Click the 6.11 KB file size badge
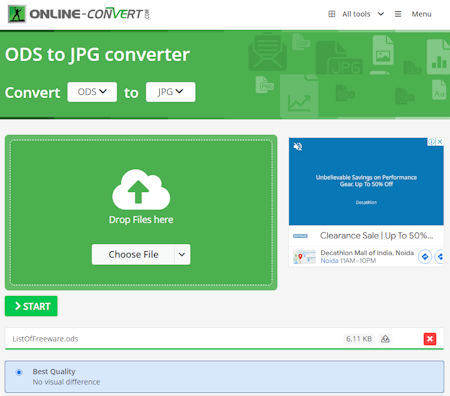Image resolution: width=450 pixels, height=396 pixels. 359,339
